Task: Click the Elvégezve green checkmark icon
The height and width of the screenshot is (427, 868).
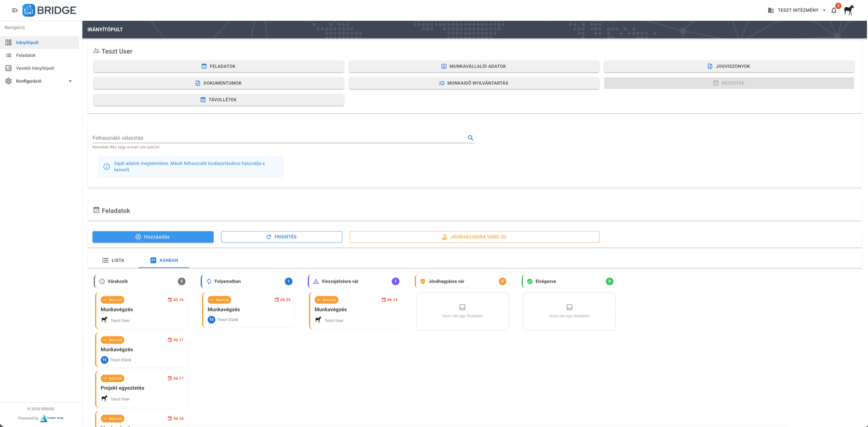Action: 529,281
